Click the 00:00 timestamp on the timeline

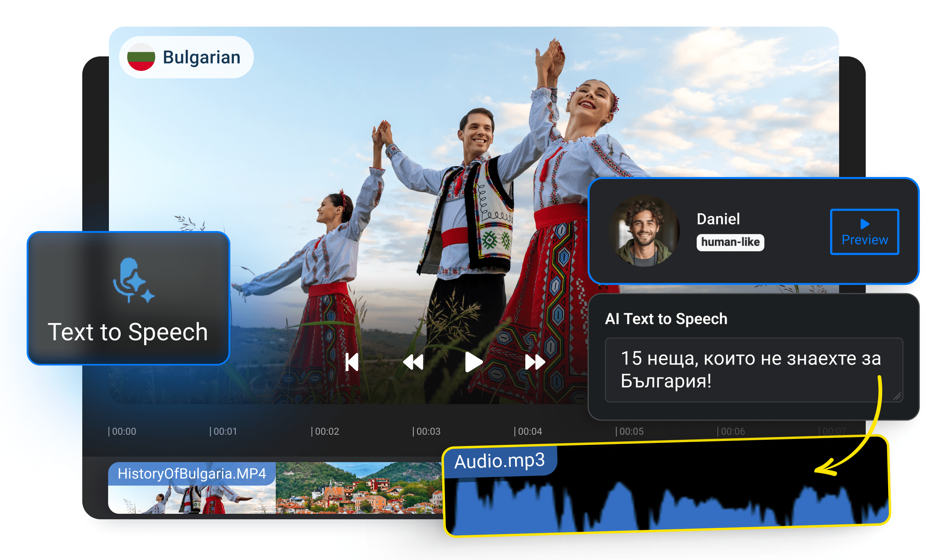point(123,431)
